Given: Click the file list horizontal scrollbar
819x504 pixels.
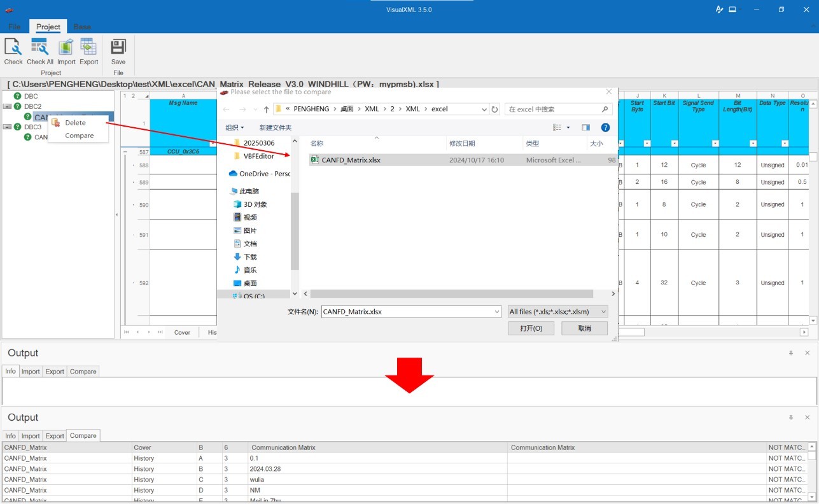Looking at the screenshot, I should (x=452, y=293).
